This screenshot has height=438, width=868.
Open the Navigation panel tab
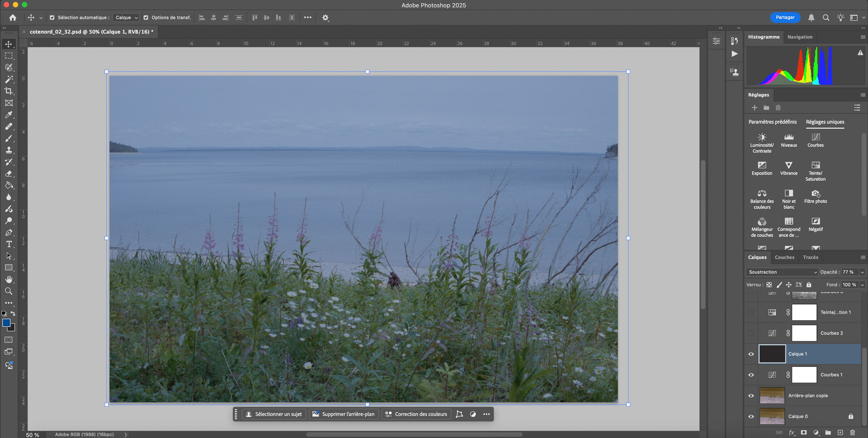(x=799, y=37)
